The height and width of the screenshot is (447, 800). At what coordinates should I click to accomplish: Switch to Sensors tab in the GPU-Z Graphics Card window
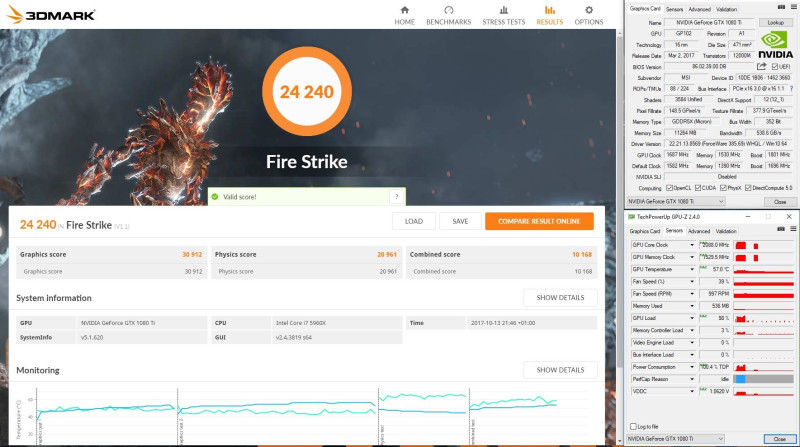point(674,9)
